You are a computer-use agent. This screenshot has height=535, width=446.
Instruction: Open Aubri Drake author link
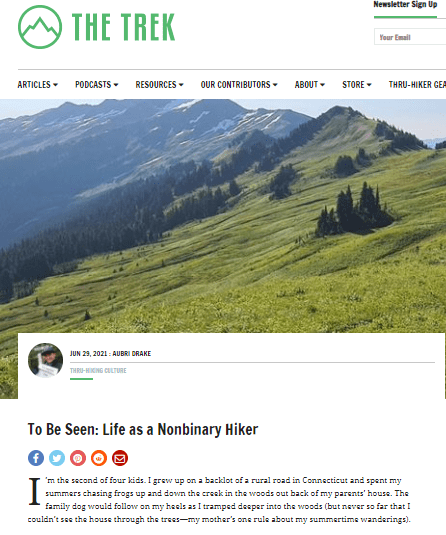pyautogui.click(x=132, y=354)
